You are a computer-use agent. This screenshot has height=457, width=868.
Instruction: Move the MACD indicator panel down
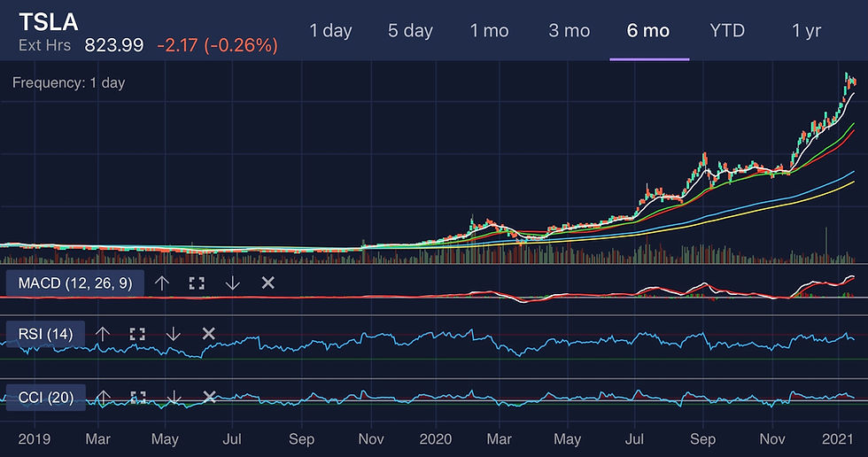[x=232, y=283]
